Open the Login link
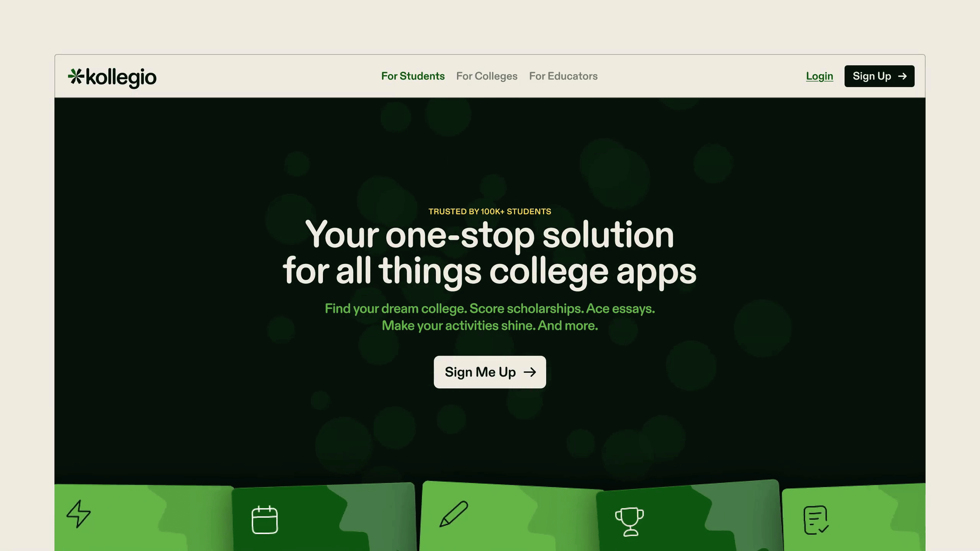 [x=819, y=76]
